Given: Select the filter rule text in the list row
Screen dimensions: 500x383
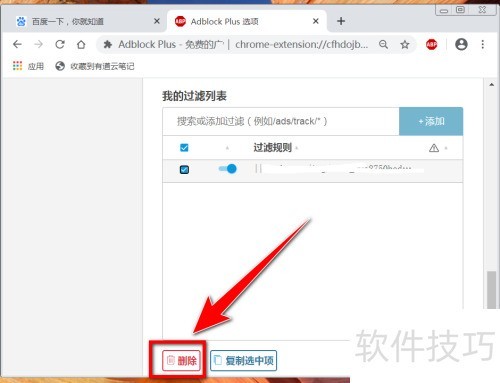Looking at the screenshot, I should coord(333,169).
